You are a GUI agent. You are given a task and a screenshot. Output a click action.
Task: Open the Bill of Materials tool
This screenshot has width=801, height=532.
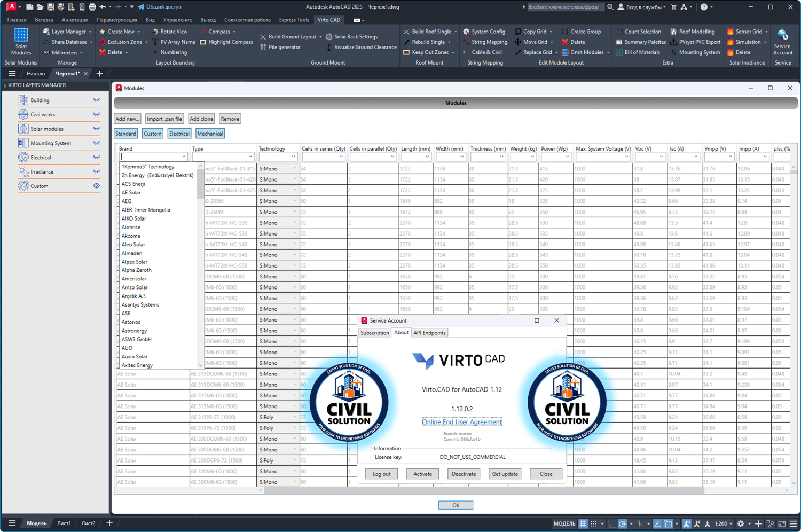pyautogui.click(x=637, y=52)
